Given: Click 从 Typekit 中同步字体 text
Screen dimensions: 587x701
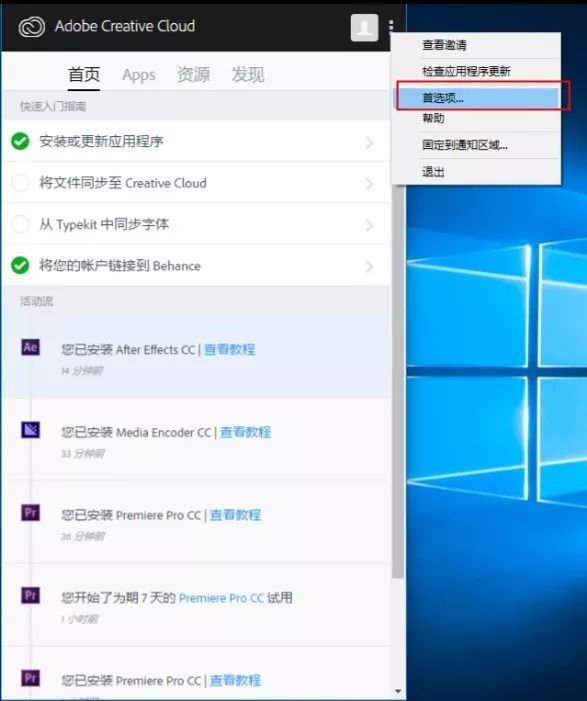Looking at the screenshot, I should tap(104, 224).
